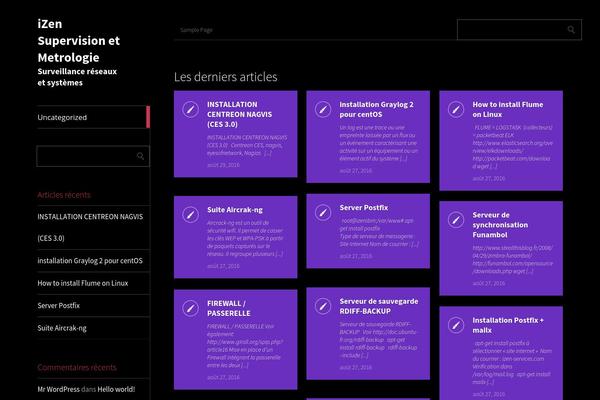Click pencil icon on Suite Aircrak-ng card
Image resolution: width=600 pixels, height=400 pixels.
click(191, 215)
